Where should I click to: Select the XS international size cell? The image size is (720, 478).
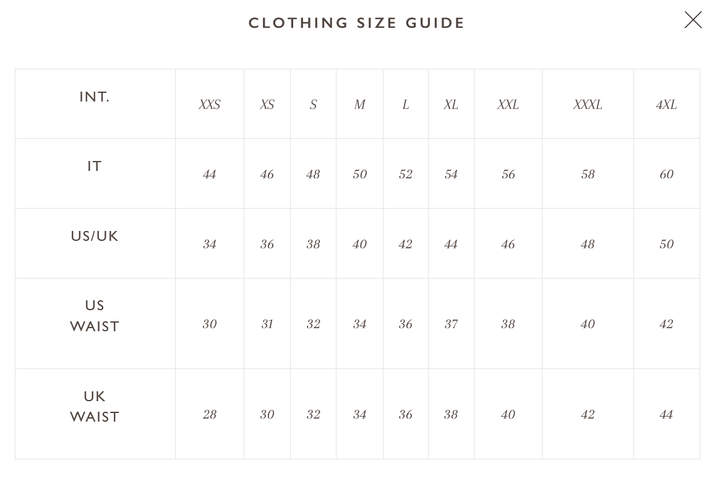click(x=267, y=105)
